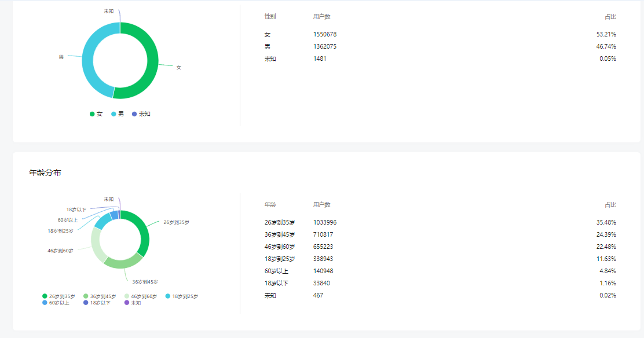Click the user count 338943
The height and width of the screenshot is (338, 644).
[x=323, y=259]
